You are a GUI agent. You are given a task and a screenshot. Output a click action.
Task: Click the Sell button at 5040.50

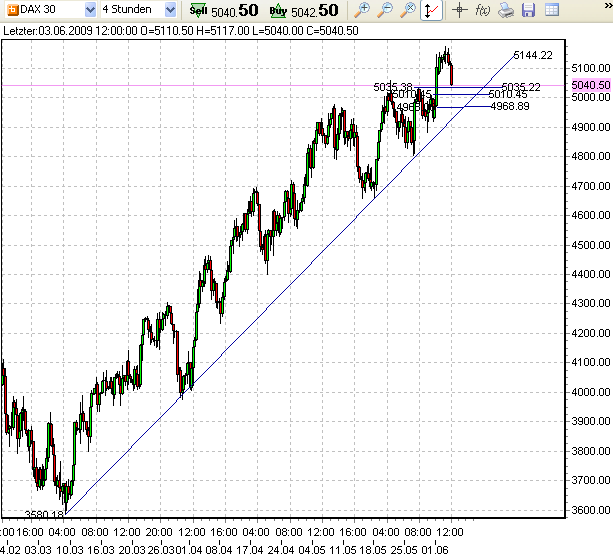pos(224,11)
